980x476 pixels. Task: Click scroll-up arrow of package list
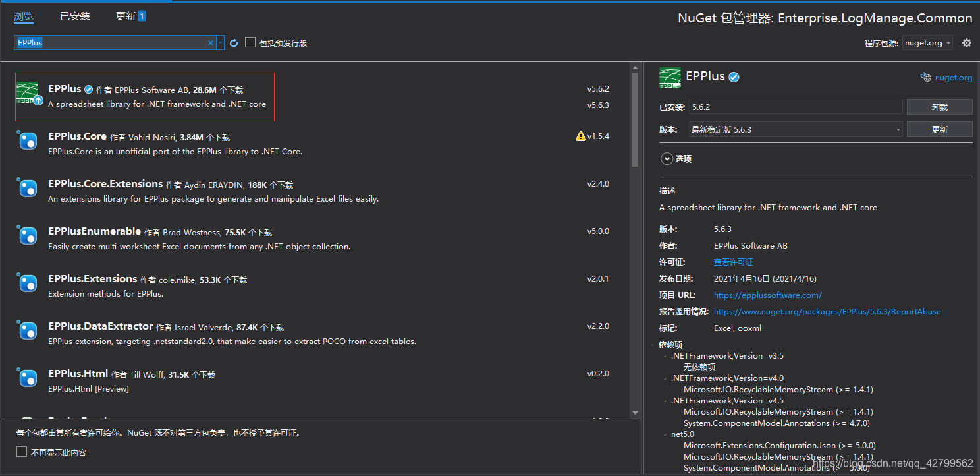click(635, 67)
